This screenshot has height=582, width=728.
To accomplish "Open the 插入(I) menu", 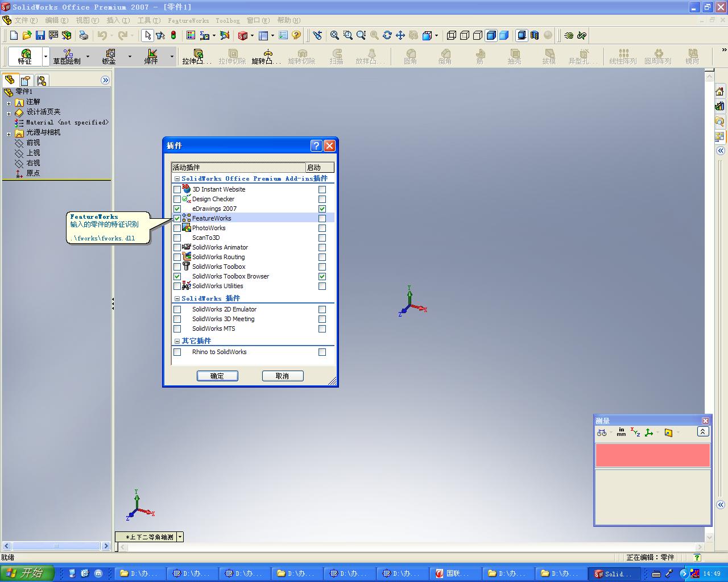I will click(118, 20).
